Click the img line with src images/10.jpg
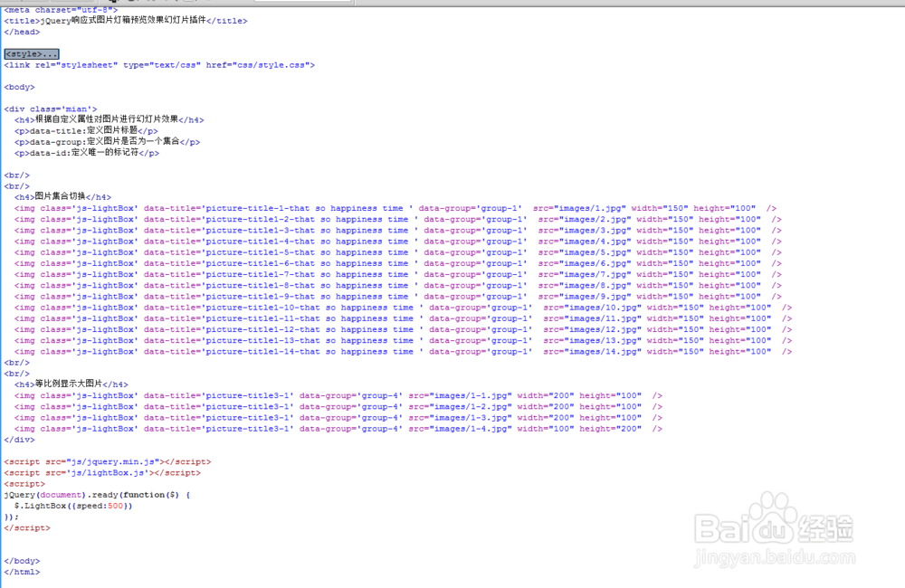Image resolution: width=905 pixels, height=588 pixels. click(404, 307)
